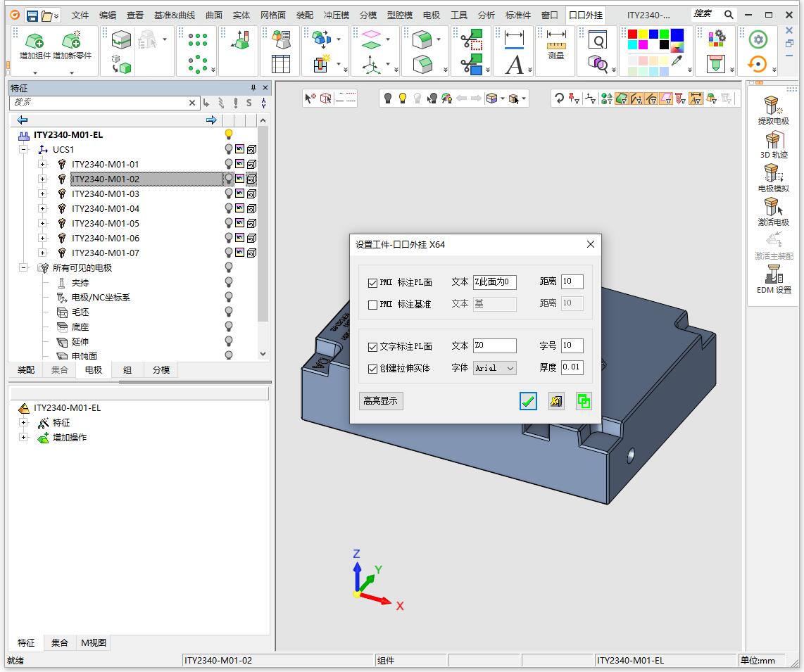The height and width of the screenshot is (672, 804).
Task: Collapse the 所有可见的电极 tree node
Action: click(23, 268)
